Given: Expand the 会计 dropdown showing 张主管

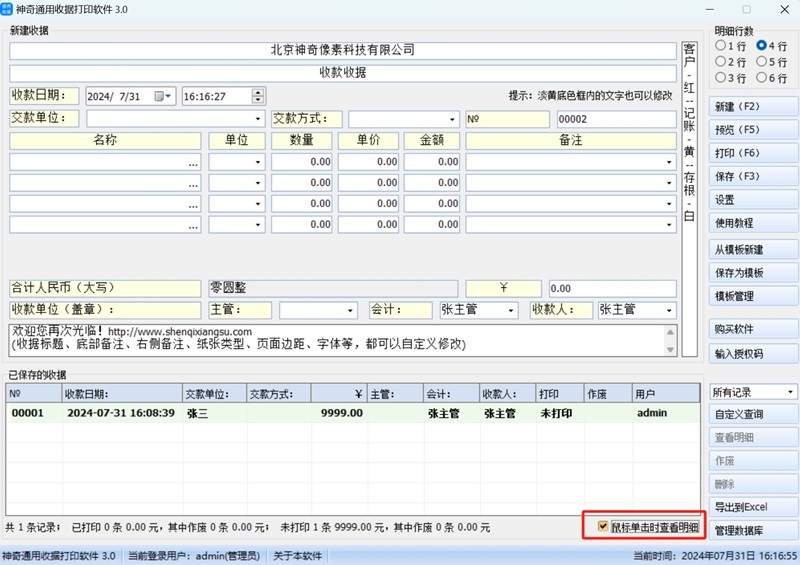Looking at the screenshot, I should click(x=511, y=310).
